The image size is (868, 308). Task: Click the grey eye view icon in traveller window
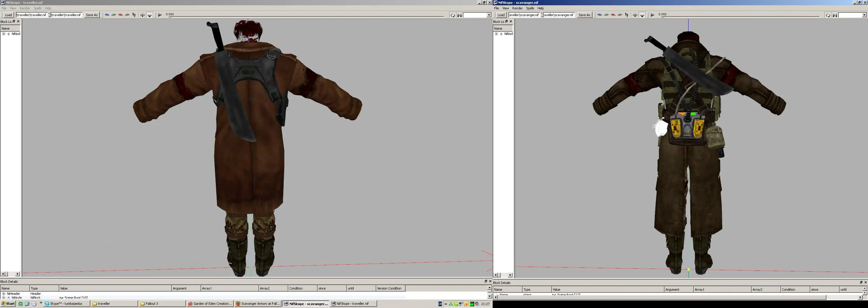[127, 15]
